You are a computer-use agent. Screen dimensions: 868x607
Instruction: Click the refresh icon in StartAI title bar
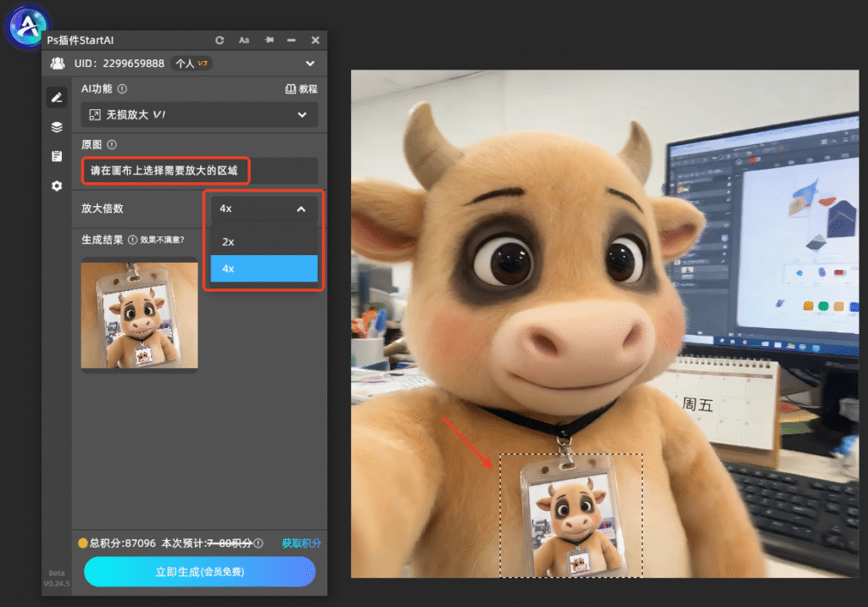click(x=220, y=41)
